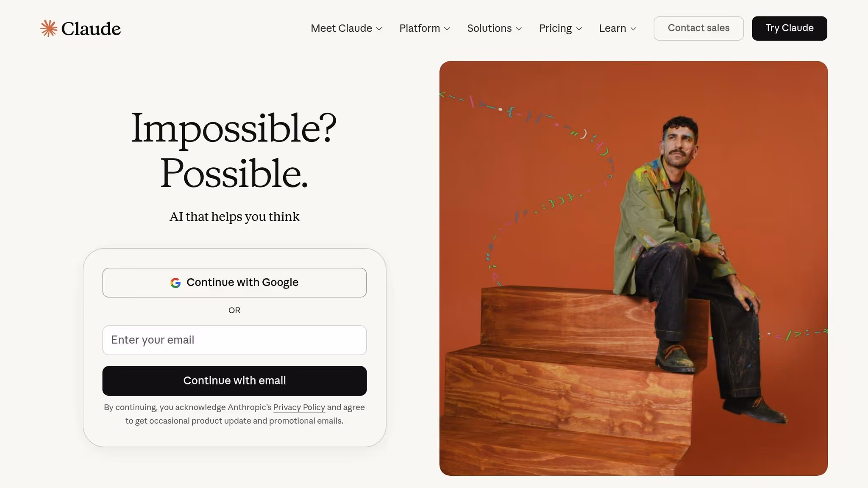This screenshot has width=868, height=488.
Task: Open the Platform menu
Action: tap(425, 28)
